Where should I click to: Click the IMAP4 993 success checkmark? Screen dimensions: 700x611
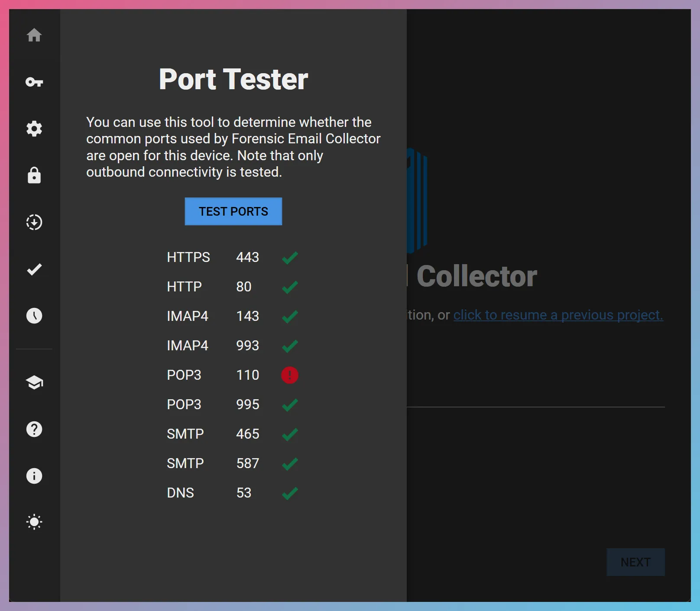289,346
